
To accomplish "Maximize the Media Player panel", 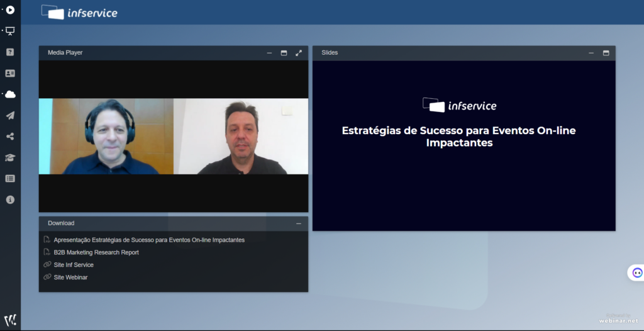I will click(x=284, y=53).
